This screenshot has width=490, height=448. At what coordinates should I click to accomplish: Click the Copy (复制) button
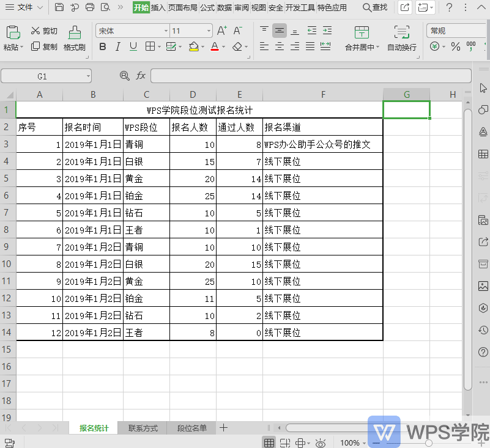[x=44, y=46]
